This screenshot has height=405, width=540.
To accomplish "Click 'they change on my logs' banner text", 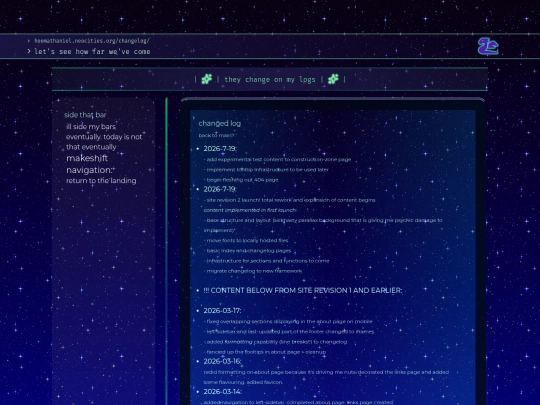I will point(270,80).
